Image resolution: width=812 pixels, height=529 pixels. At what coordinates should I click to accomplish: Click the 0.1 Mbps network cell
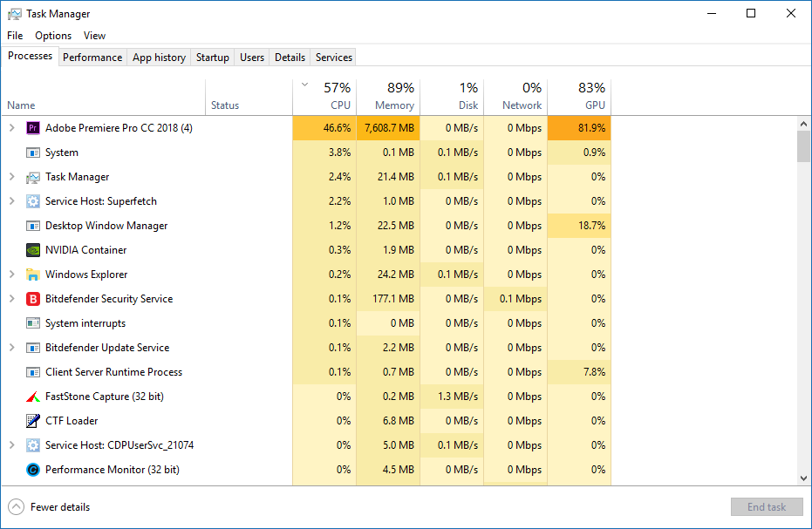click(x=515, y=299)
